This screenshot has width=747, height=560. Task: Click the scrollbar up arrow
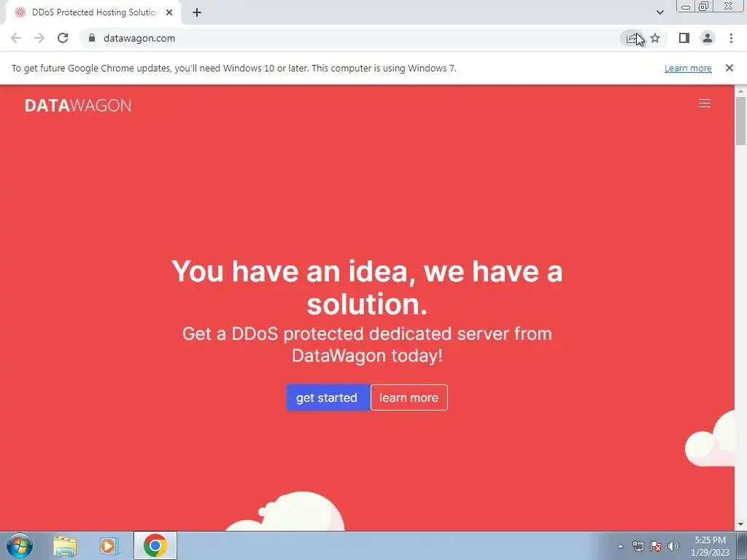pyautogui.click(x=741, y=91)
